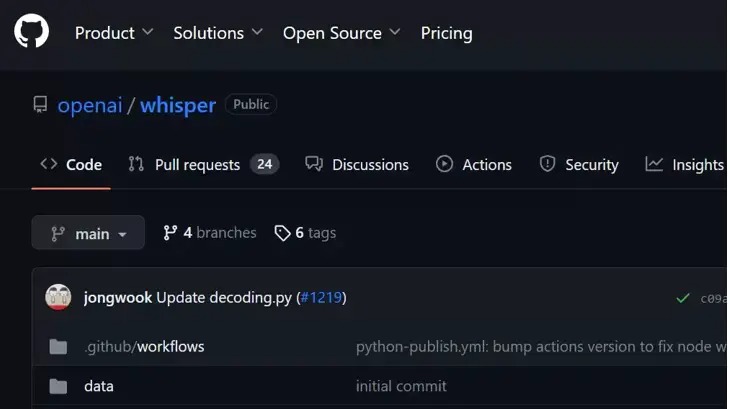
Task: Open the c09a commit hash link
Action: coord(713,299)
